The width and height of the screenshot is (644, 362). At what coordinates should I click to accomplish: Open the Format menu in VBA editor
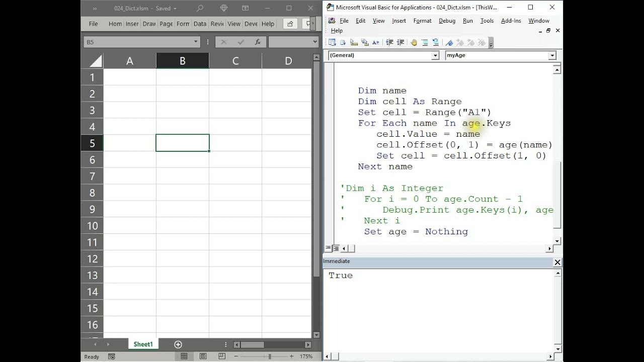(422, 21)
